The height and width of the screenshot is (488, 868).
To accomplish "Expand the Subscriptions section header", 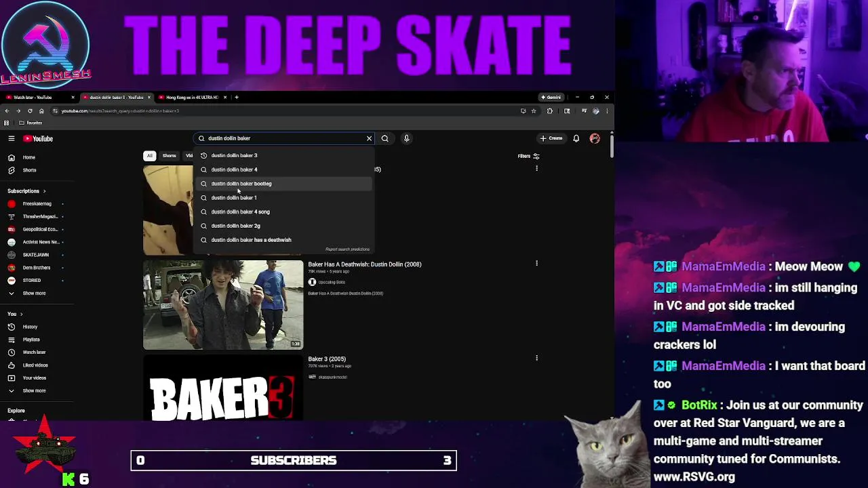I will pyautogui.click(x=27, y=191).
